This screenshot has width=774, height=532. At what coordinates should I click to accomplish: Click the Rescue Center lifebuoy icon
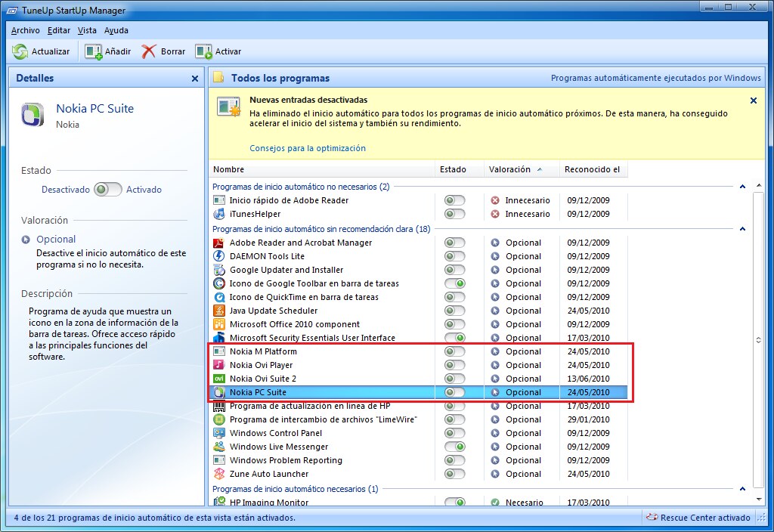pos(652,517)
